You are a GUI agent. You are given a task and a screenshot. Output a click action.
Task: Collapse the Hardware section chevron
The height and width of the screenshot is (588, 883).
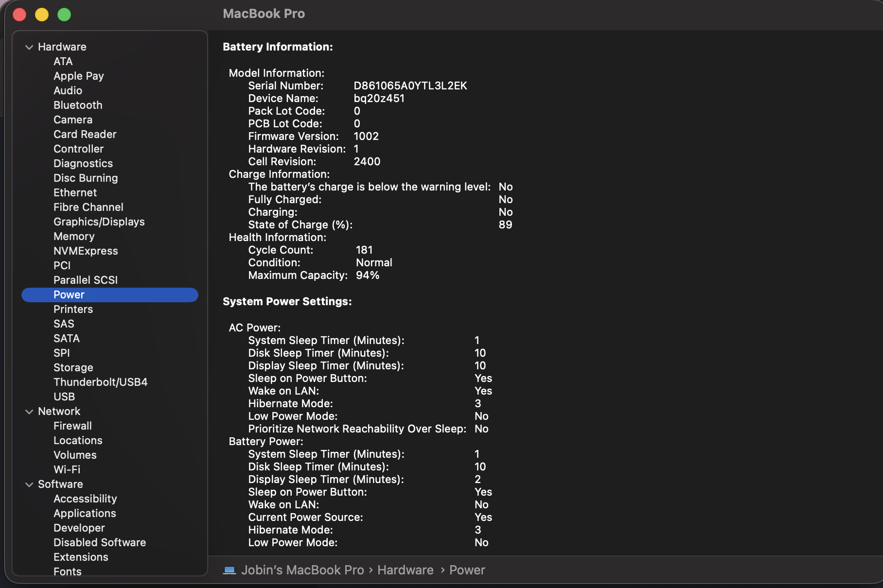click(29, 47)
